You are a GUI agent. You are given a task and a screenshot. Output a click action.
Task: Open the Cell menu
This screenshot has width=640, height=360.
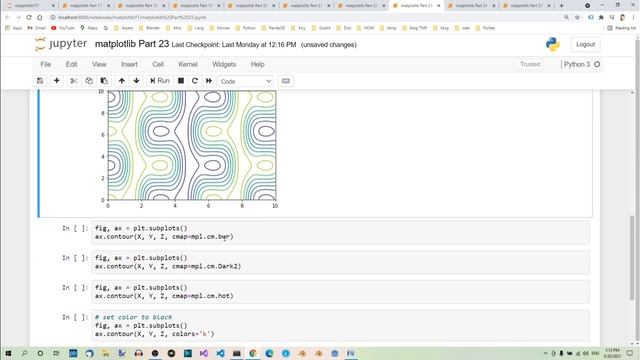click(x=158, y=64)
